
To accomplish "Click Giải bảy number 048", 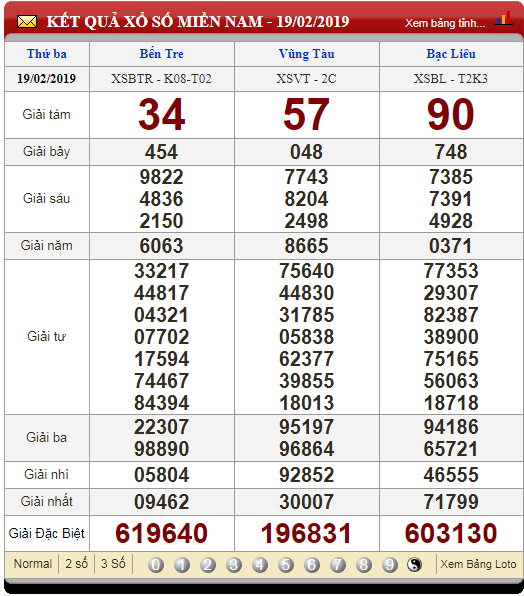I will [x=306, y=152].
